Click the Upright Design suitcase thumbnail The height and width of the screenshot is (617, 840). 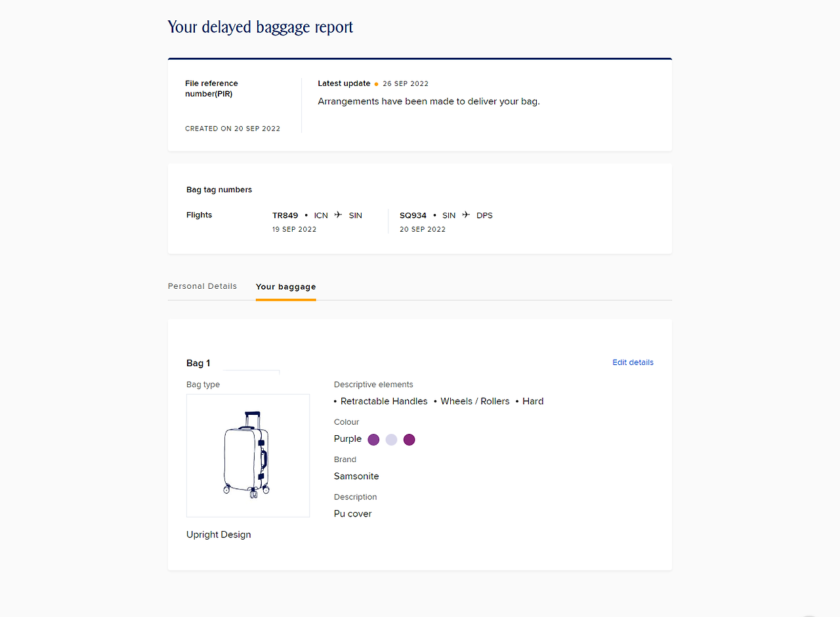[248, 455]
